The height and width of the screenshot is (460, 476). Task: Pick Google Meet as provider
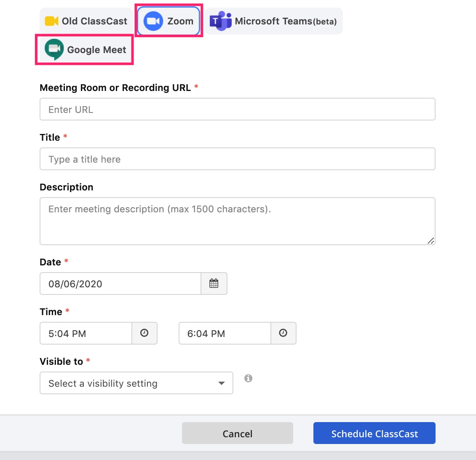pyautogui.click(x=85, y=49)
